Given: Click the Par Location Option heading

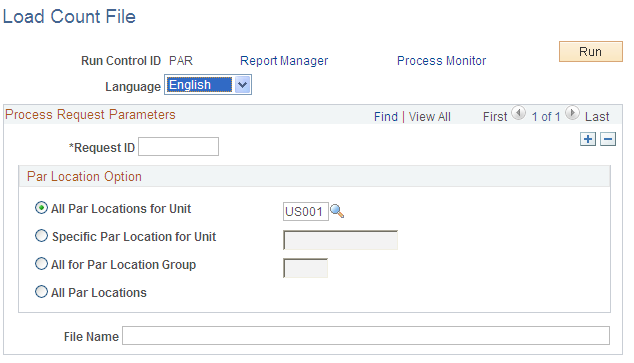Looking at the screenshot, I should 84,177.
